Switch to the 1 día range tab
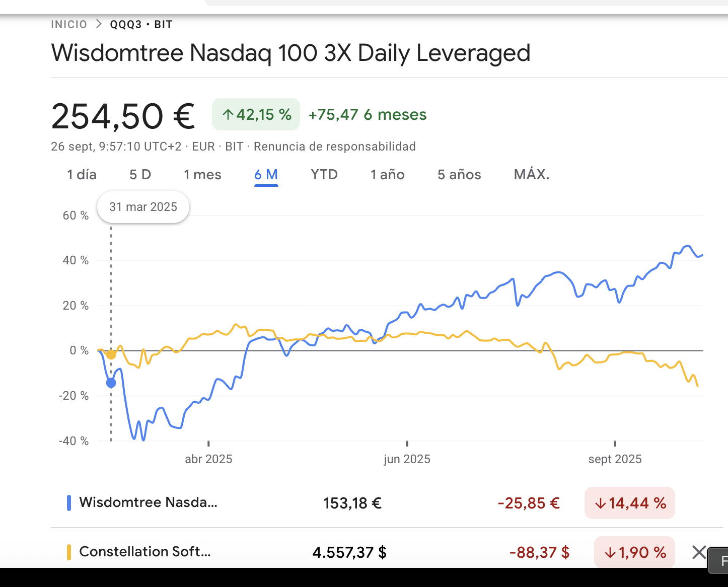Image resolution: width=728 pixels, height=587 pixels. (82, 175)
